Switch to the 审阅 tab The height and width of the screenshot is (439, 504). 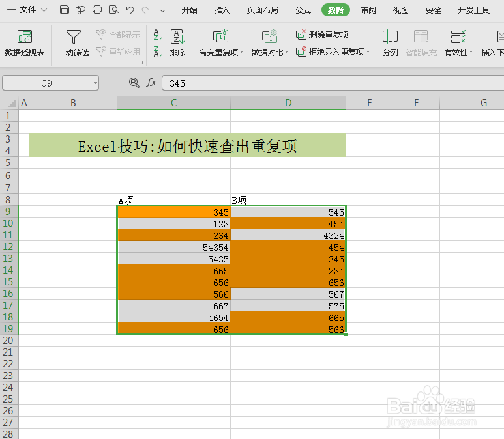click(368, 10)
